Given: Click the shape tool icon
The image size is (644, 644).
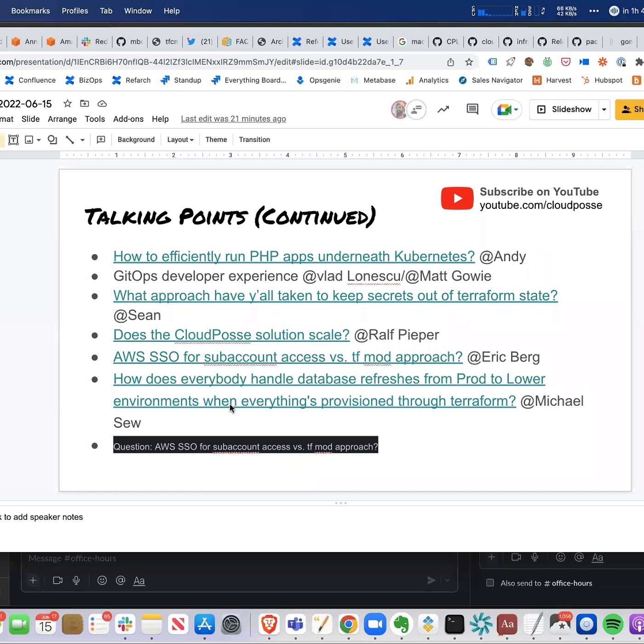Looking at the screenshot, I should click(52, 140).
